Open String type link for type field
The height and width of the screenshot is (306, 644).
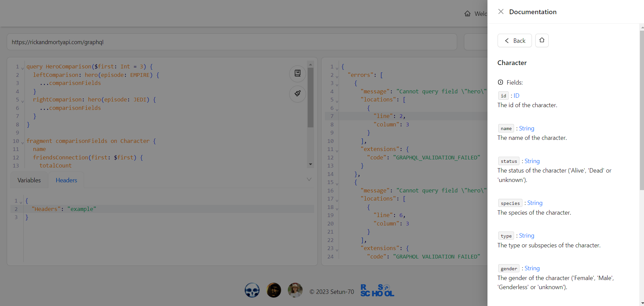pyautogui.click(x=527, y=236)
